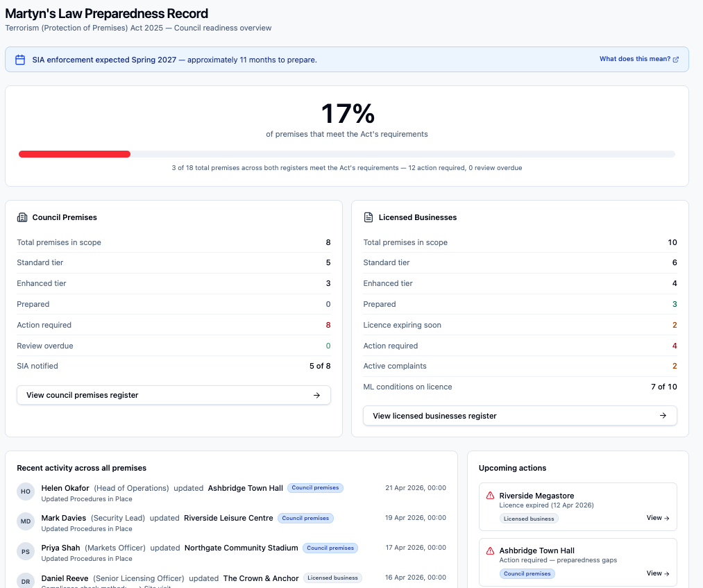View the Riverside Megastore upcoming action
Image resolution: width=703 pixels, height=588 pixels.
tap(657, 518)
